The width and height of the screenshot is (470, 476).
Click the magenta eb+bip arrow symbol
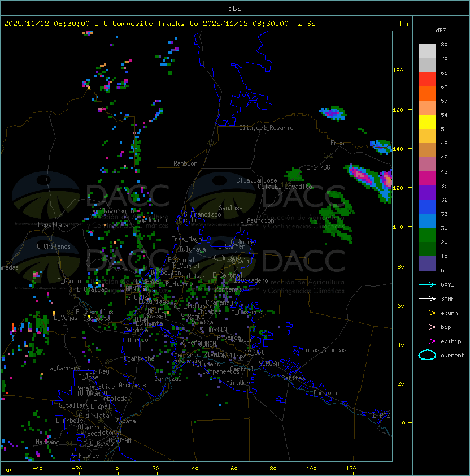[x=427, y=341]
